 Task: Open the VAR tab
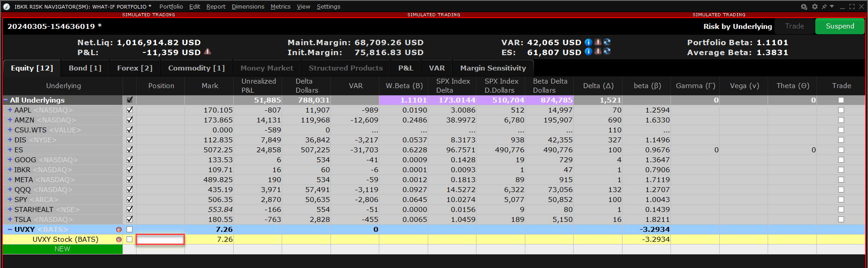[437, 68]
